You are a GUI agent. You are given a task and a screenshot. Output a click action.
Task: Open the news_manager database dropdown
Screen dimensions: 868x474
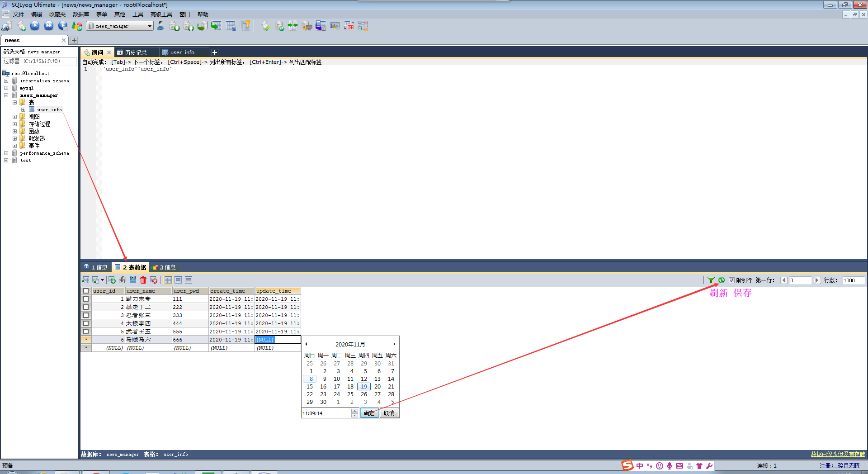(x=151, y=26)
